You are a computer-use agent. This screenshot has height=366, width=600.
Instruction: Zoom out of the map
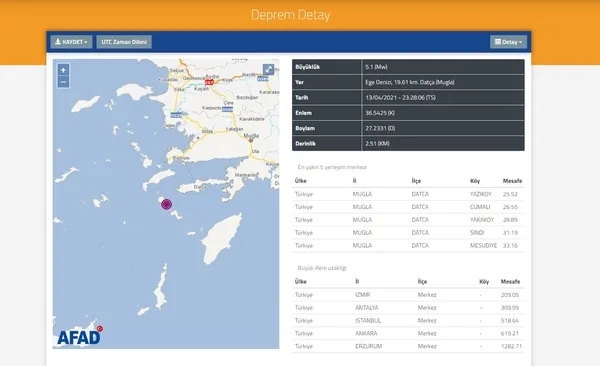63,82
